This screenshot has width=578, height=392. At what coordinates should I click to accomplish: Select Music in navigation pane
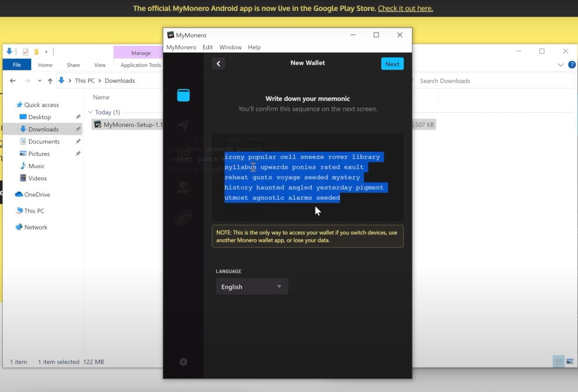(36, 166)
